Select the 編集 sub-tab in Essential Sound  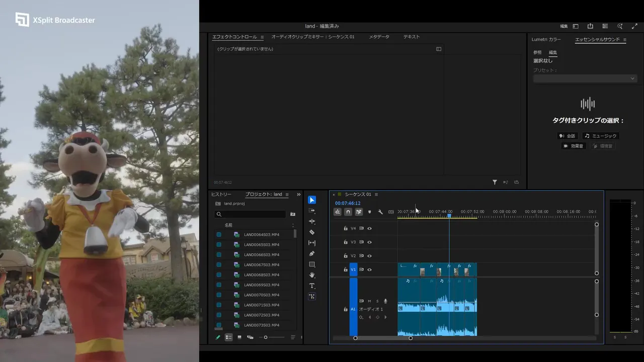tap(553, 52)
